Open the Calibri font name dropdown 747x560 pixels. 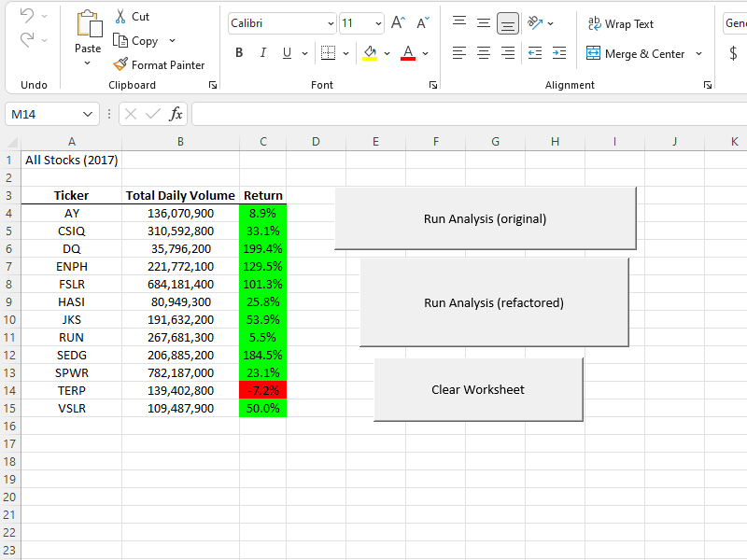pos(331,23)
